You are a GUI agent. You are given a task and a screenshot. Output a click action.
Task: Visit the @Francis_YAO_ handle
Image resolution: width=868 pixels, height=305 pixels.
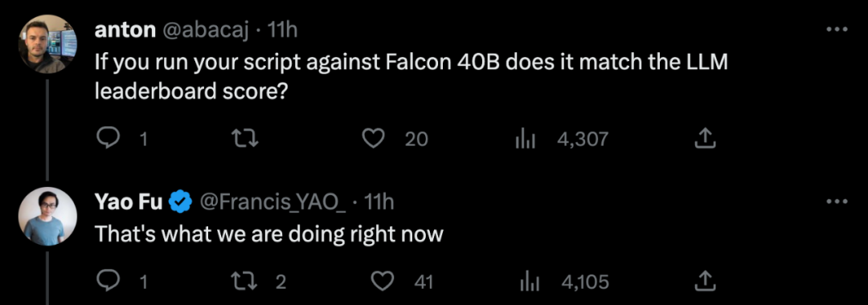272,203
